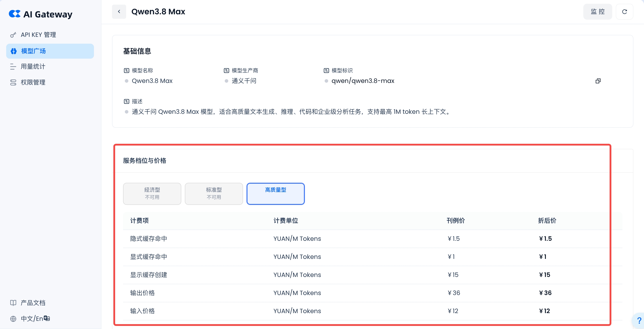Click the Qwen3.8 Max page title

coord(158,11)
